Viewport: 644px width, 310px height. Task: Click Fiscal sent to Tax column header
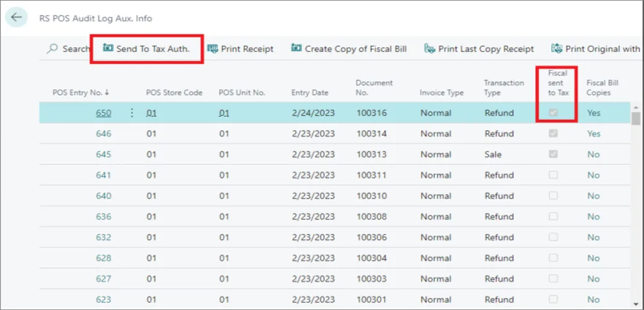click(558, 83)
